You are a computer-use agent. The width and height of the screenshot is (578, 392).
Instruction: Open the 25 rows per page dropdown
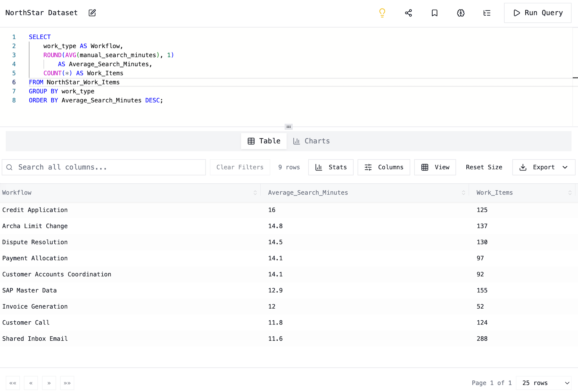pos(544,383)
